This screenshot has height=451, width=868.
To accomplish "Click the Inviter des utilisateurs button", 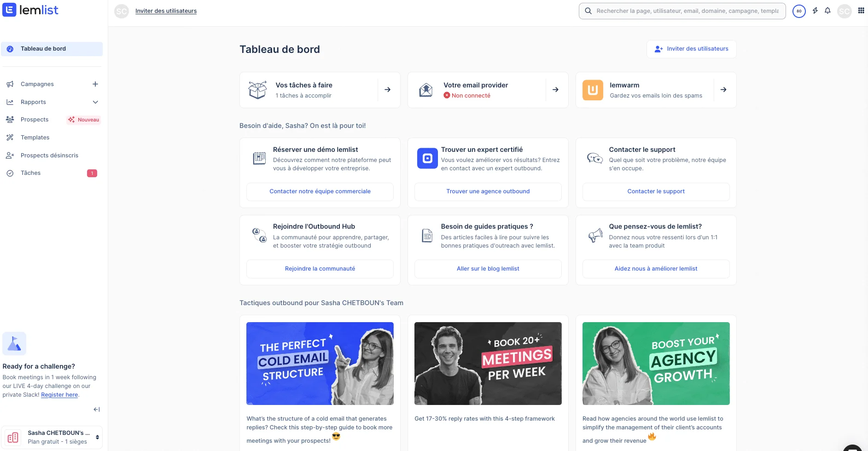I will pos(691,49).
